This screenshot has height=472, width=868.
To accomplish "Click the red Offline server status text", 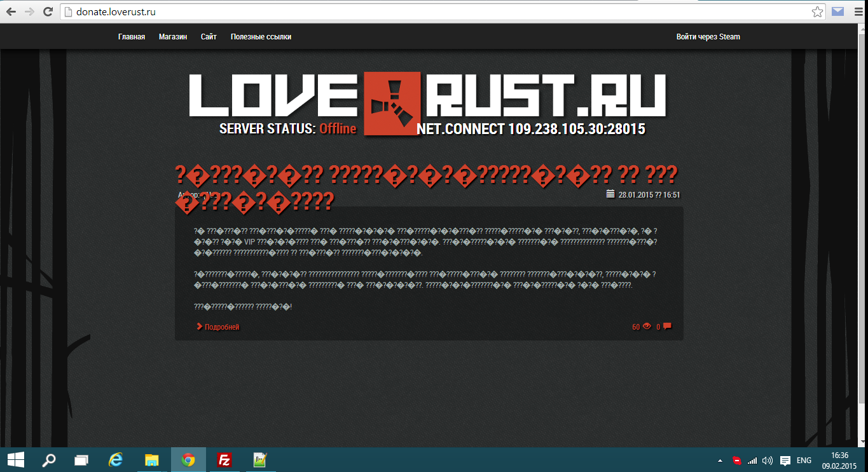I will click(338, 129).
